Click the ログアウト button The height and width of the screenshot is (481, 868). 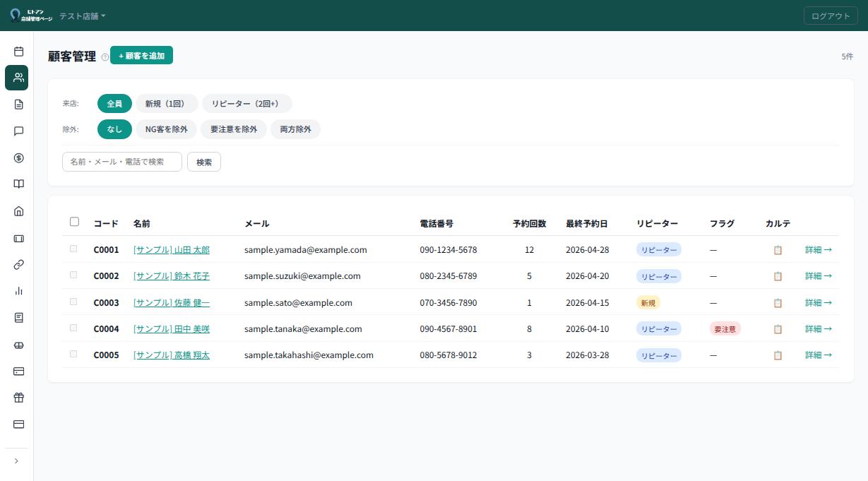tap(831, 16)
